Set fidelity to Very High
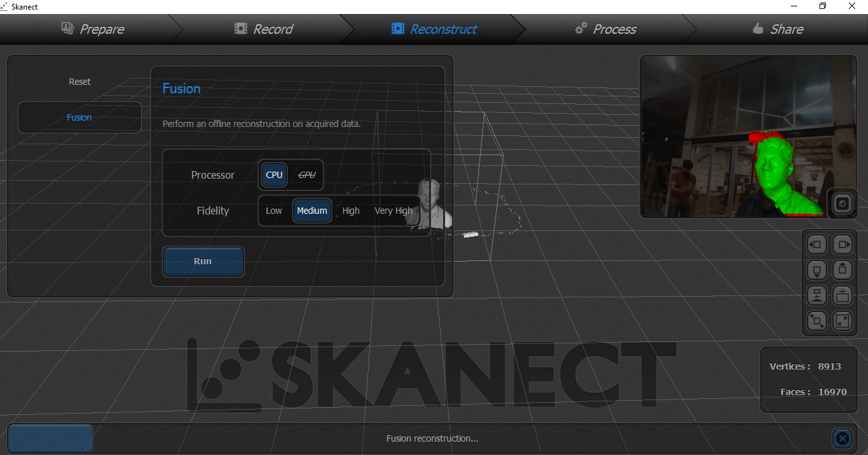 394,211
